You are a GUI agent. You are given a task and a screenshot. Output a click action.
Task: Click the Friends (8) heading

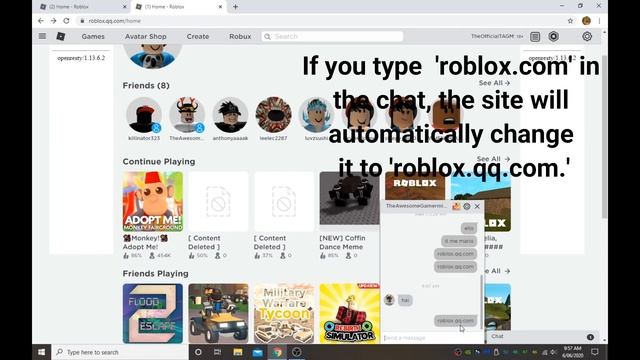[146, 86]
